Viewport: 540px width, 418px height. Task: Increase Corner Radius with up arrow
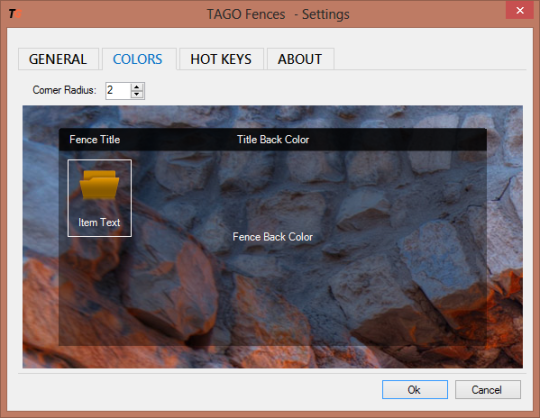pyautogui.click(x=137, y=87)
